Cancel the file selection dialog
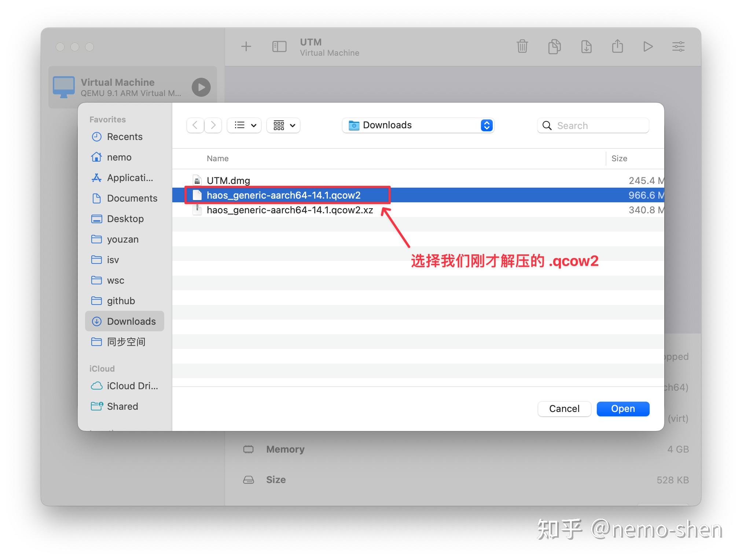 pos(564,409)
